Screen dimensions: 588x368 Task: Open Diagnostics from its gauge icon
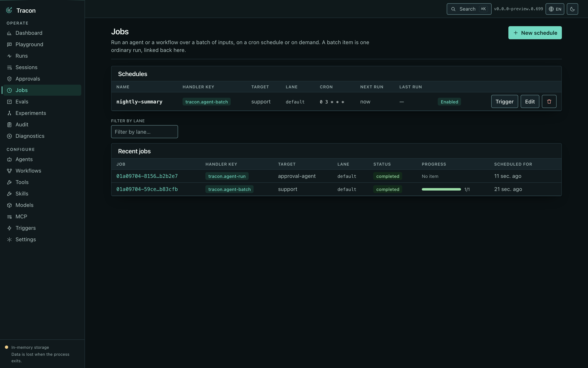point(9,136)
